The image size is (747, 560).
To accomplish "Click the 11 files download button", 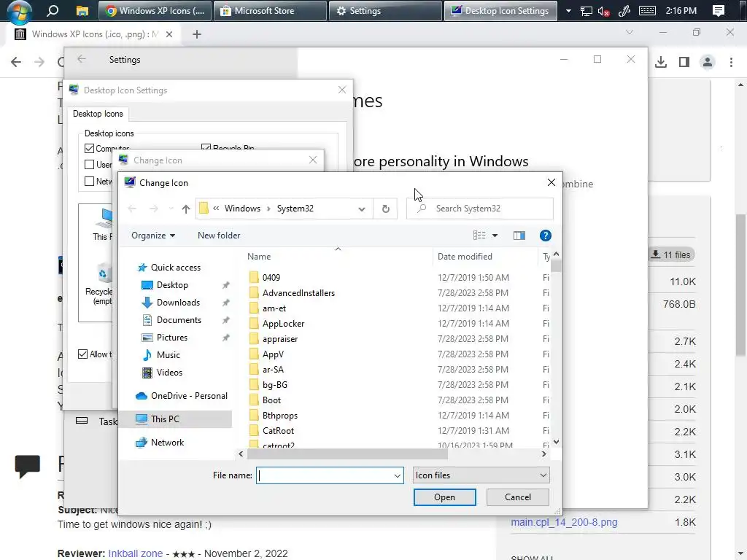I will coord(671,254).
